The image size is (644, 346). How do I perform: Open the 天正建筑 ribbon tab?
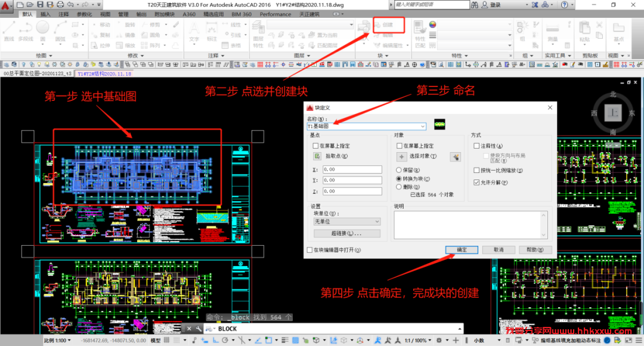tap(309, 14)
